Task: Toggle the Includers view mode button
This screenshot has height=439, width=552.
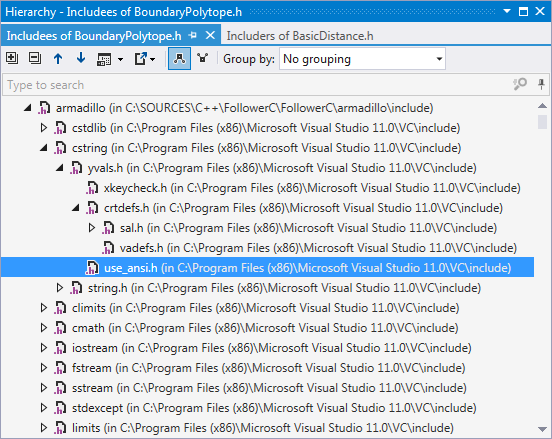Action: tap(202, 58)
